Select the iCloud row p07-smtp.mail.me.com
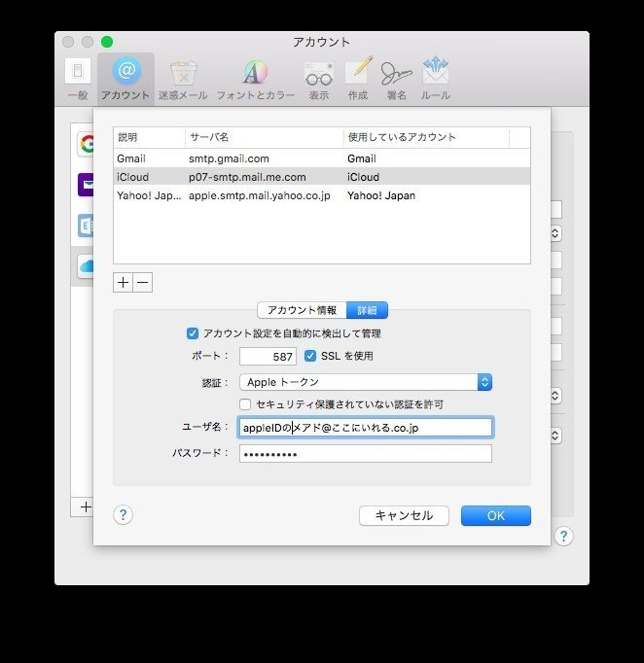 (x=322, y=177)
